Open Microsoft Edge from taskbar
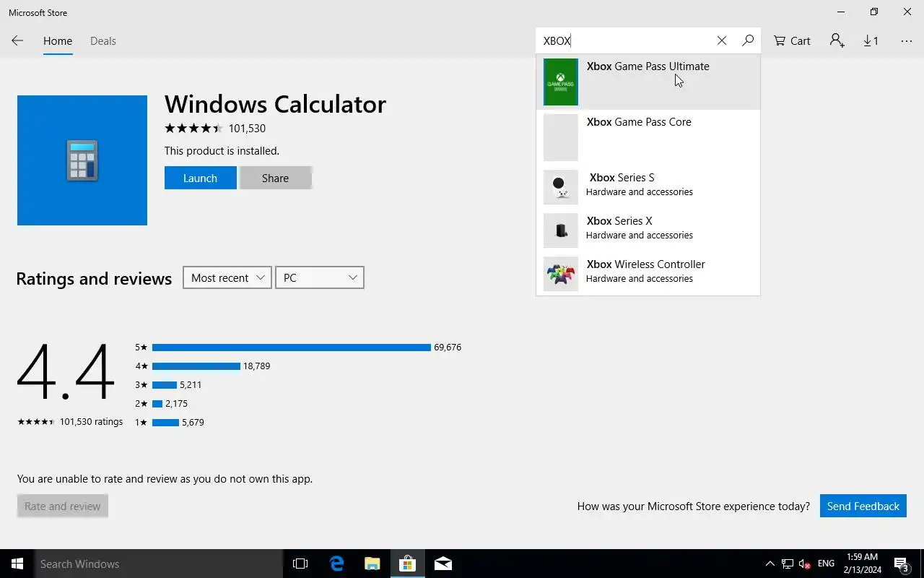924x578 pixels. pos(336,564)
